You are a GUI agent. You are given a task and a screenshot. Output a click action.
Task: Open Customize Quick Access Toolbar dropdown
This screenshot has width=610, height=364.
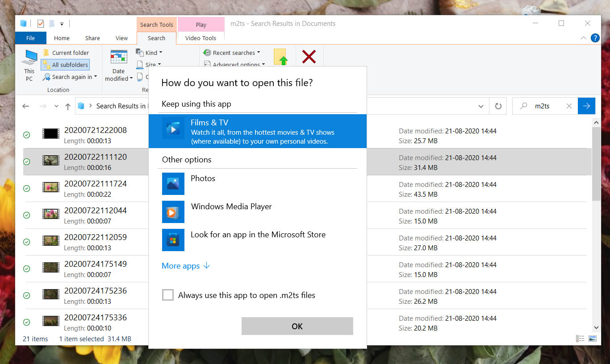62,24
